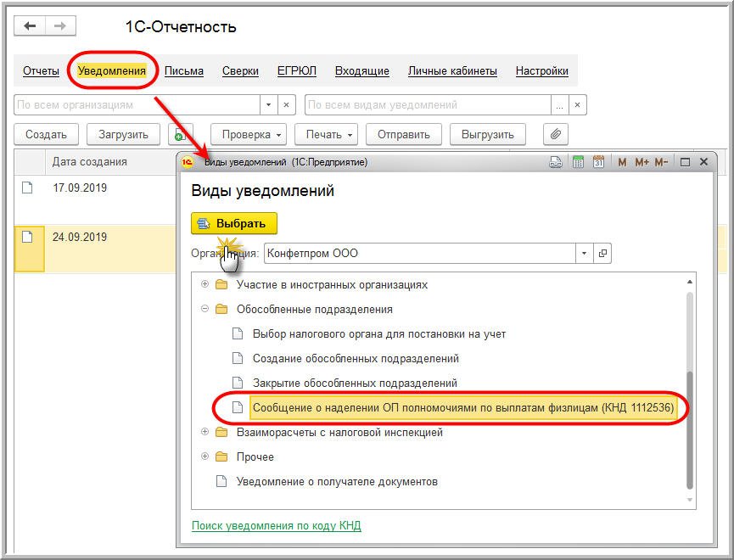Expand the Прочее folder
The height and width of the screenshot is (560, 734).
[x=205, y=456]
